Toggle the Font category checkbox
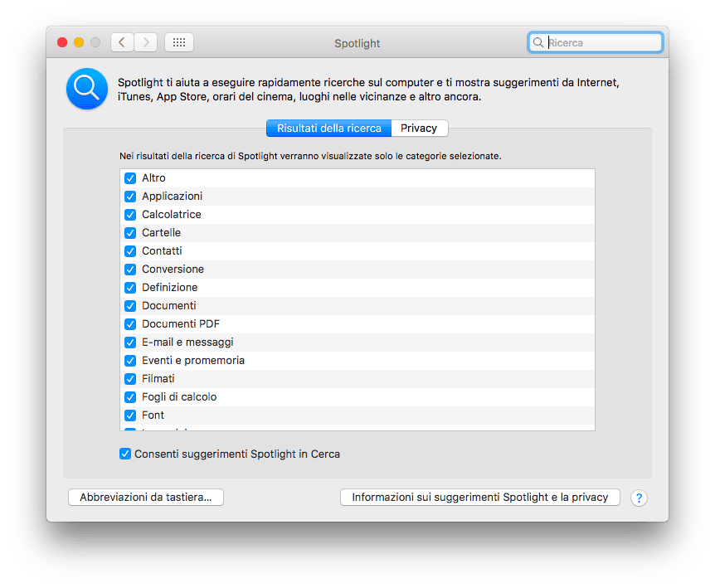This screenshot has width=715, height=588. (x=130, y=415)
